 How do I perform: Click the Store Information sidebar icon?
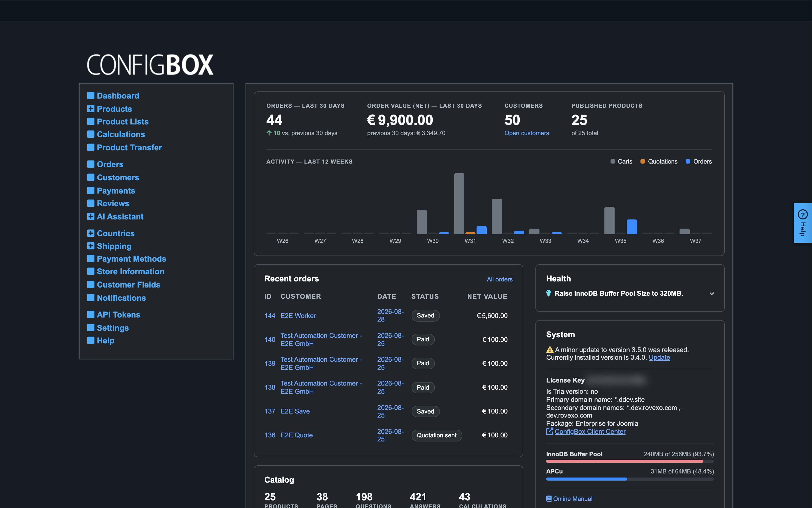point(91,271)
